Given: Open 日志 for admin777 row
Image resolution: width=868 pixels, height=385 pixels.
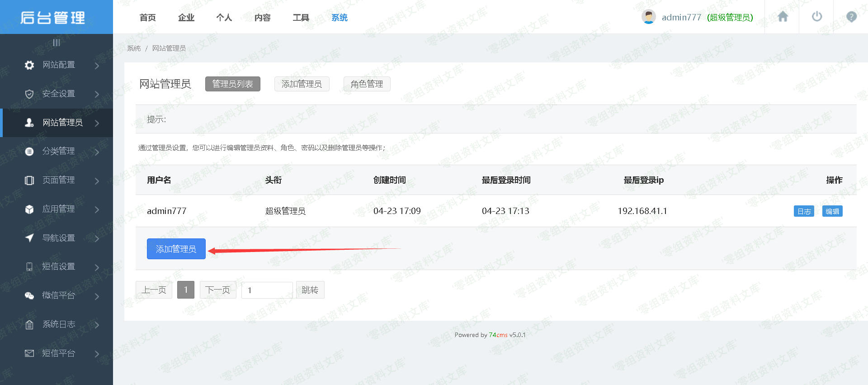Looking at the screenshot, I should click(803, 211).
